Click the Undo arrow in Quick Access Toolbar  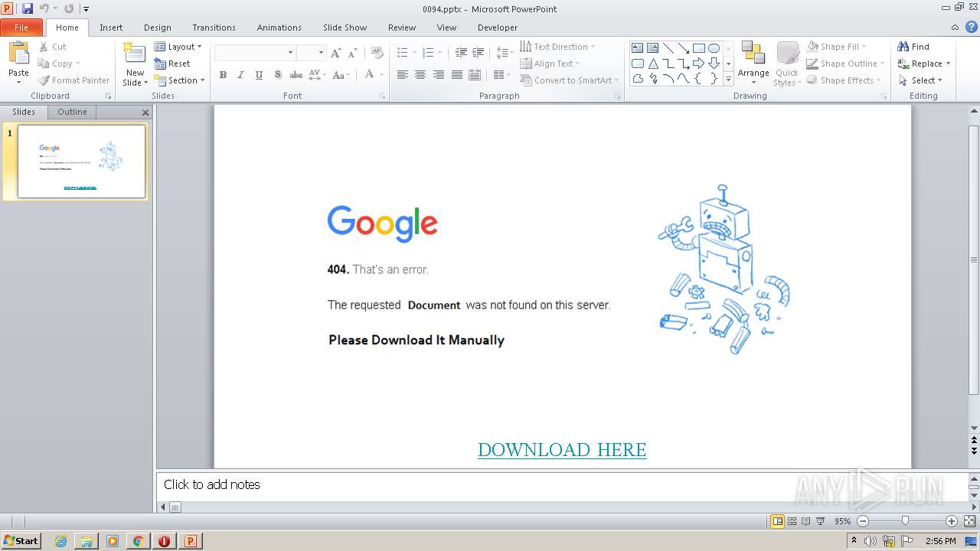(x=44, y=8)
